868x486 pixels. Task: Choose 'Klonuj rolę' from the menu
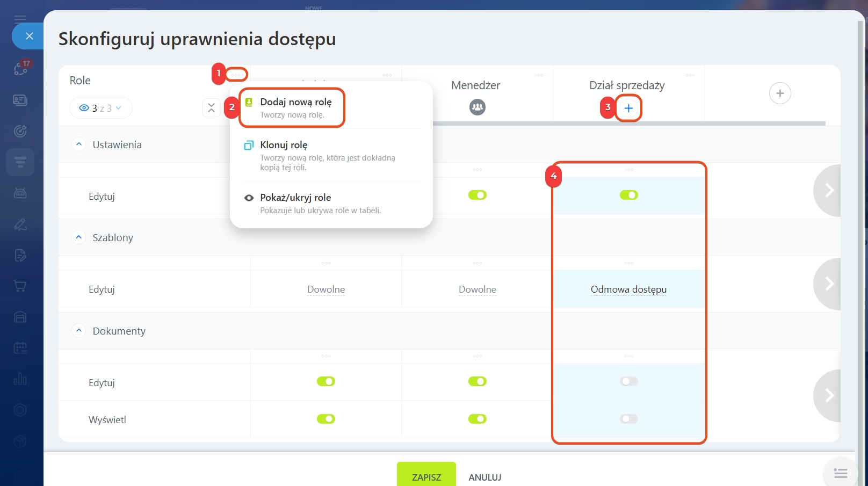click(x=284, y=145)
